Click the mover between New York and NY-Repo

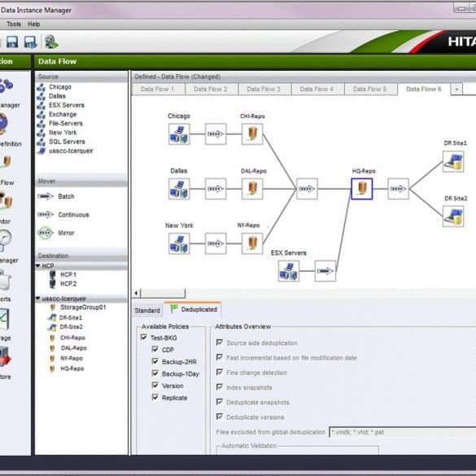click(x=216, y=243)
